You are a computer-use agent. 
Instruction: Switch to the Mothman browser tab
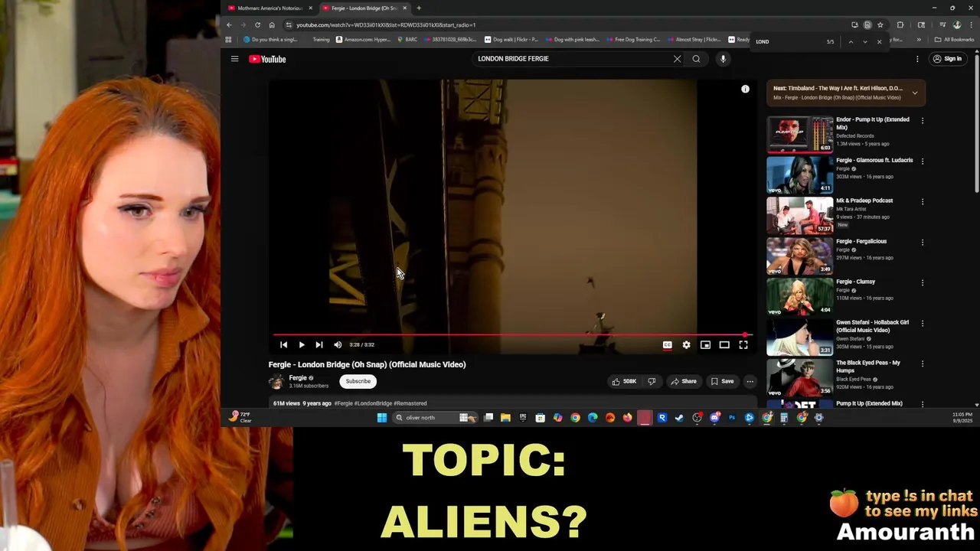pyautogui.click(x=269, y=8)
